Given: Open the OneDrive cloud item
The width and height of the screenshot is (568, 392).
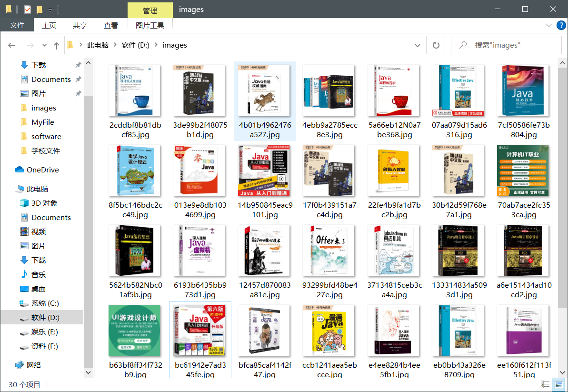Looking at the screenshot, I should coord(37,170).
